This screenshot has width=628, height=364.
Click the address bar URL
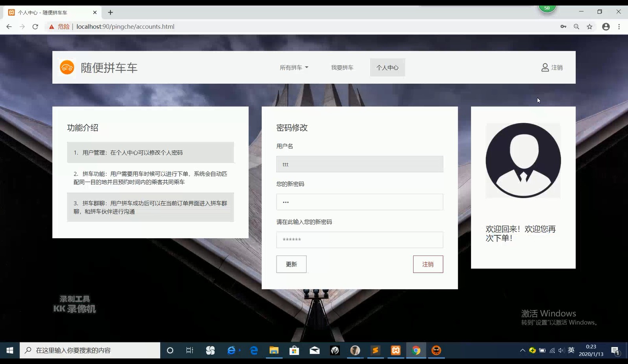(x=125, y=27)
